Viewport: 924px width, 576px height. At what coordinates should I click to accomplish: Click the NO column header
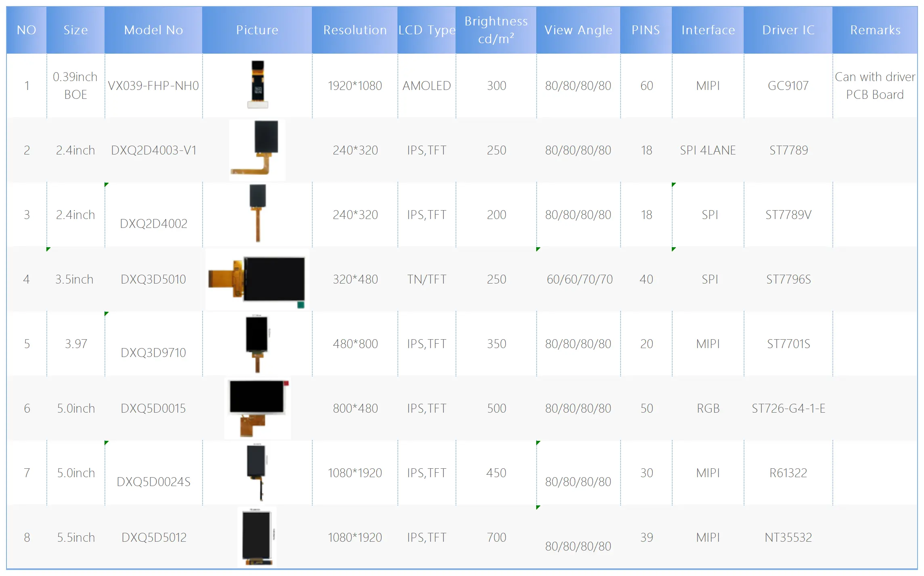27,30
